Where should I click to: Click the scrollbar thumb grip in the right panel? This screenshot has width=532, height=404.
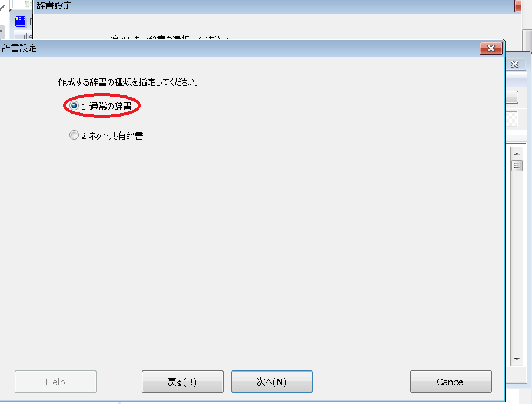point(517,165)
